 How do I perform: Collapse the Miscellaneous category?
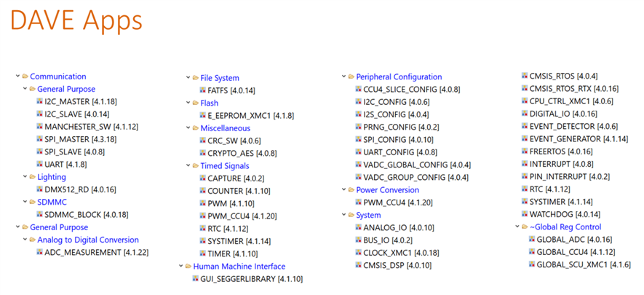[x=188, y=128]
